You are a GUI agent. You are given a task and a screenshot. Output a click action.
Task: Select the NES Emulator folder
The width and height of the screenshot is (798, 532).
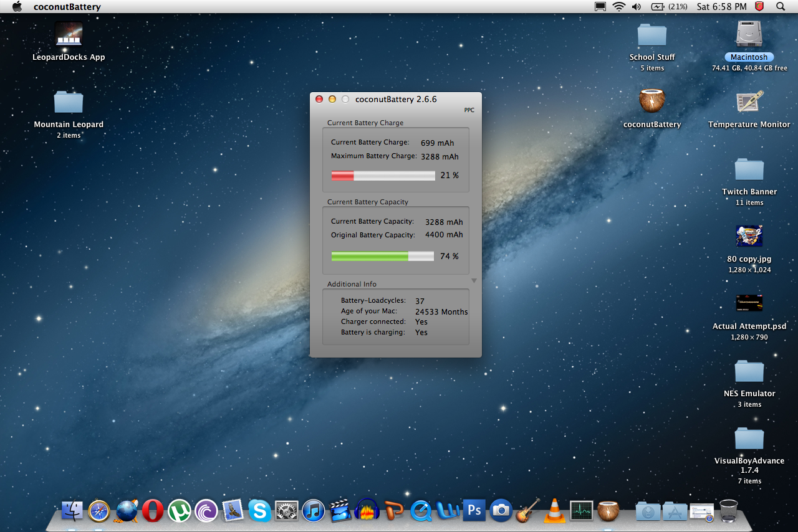pyautogui.click(x=749, y=371)
